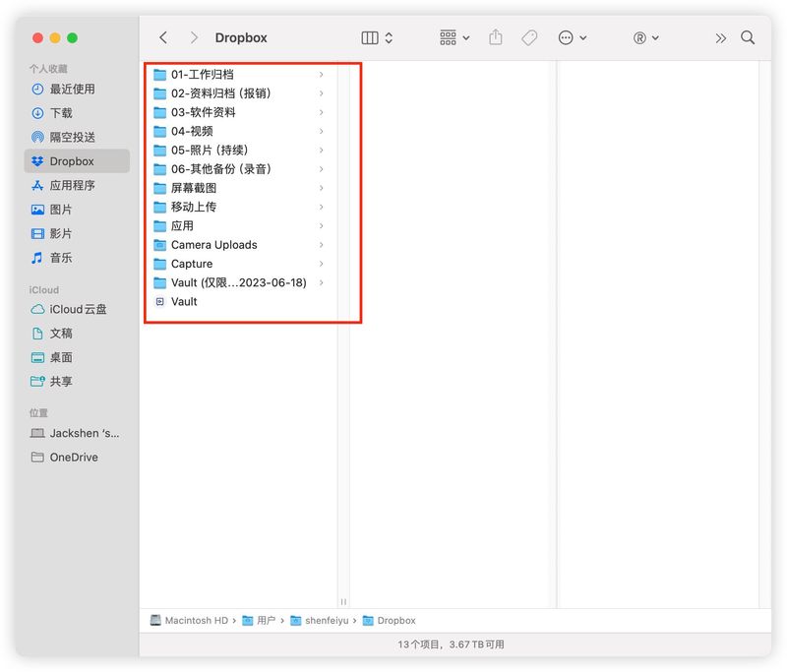Open the view mode up-down stepper
The height and width of the screenshot is (672, 787).
tap(389, 37)
